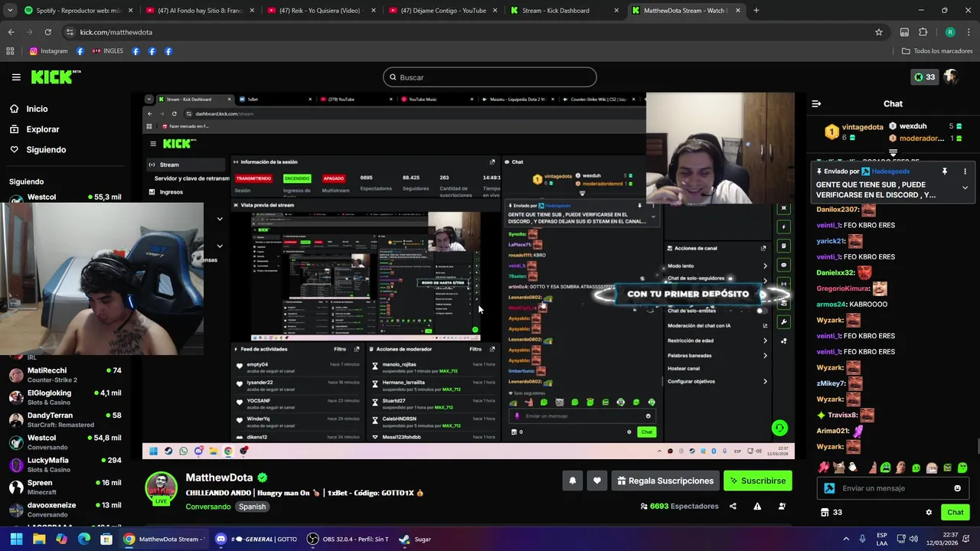980x551 pixels.
Task: Open chat settings gear
Action: click(929, 513)
